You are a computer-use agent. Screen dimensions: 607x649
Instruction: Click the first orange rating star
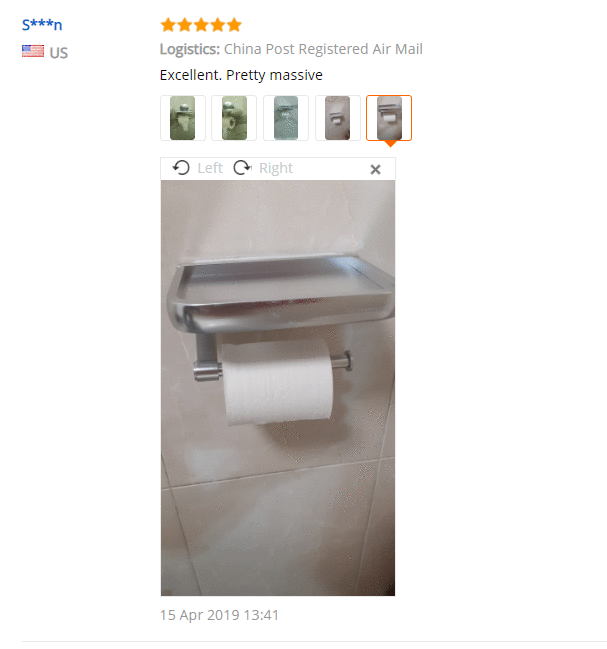(x=168, y=25)
